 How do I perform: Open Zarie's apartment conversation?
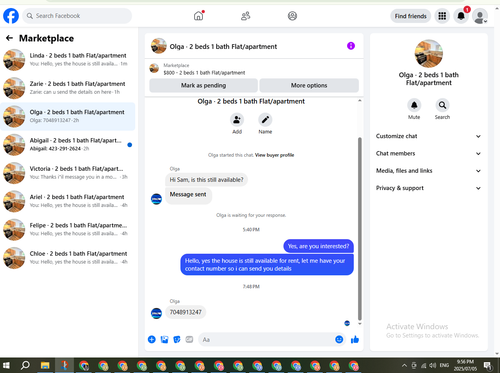[68, 88]
